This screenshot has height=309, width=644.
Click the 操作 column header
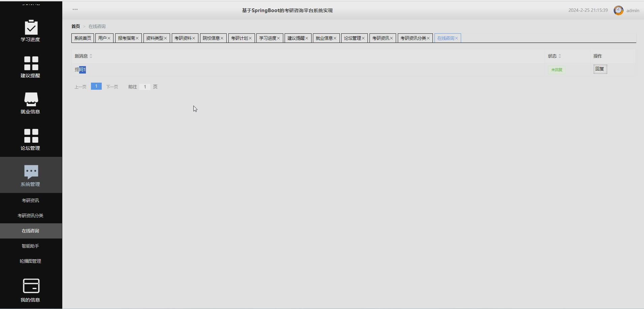click(598, 56)
